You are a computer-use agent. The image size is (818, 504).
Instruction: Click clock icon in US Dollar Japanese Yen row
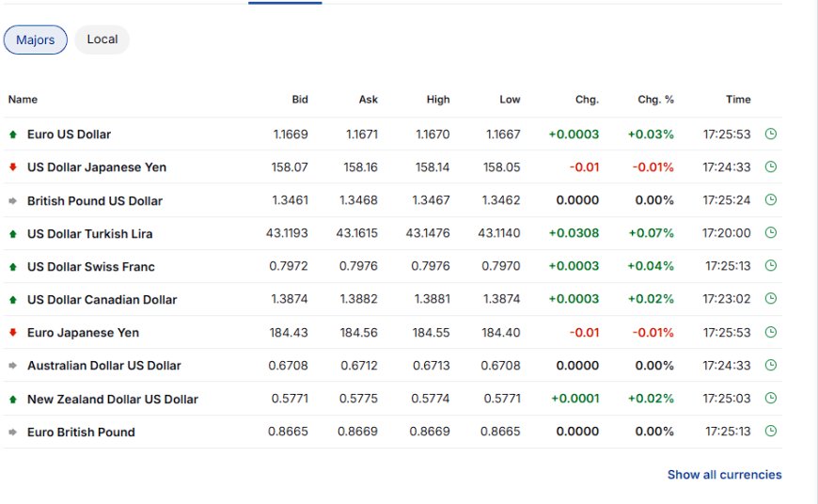tap(771, 166)
